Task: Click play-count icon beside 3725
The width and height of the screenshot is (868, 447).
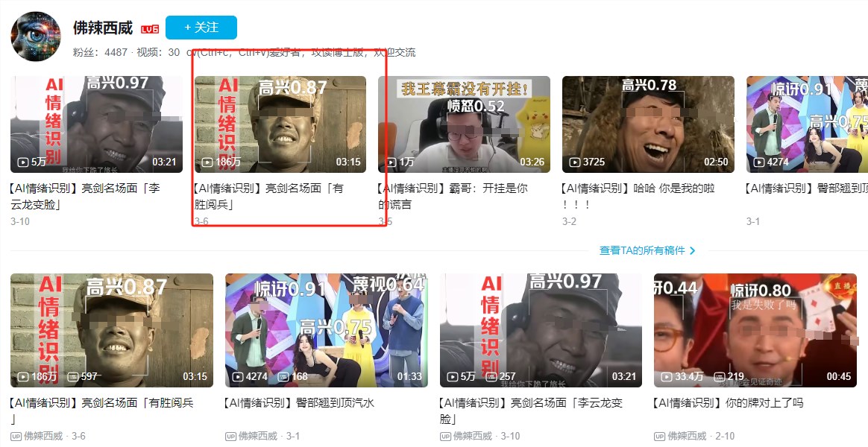Action: (575, 162)
